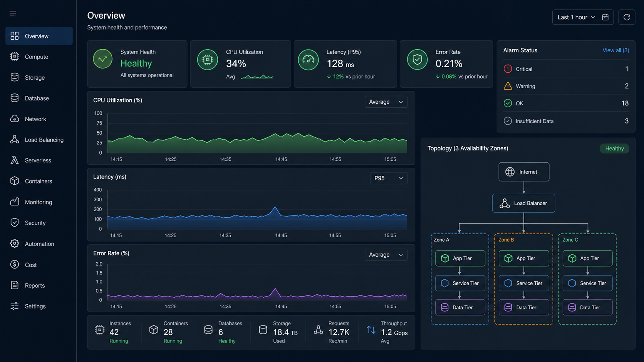Select Overview in the sidebar

pos(39,36)
